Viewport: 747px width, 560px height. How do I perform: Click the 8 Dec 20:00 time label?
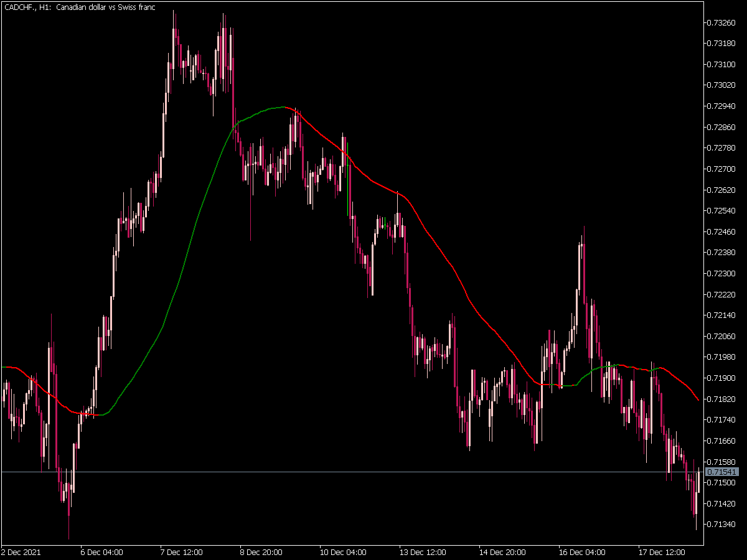pos(261,552)
